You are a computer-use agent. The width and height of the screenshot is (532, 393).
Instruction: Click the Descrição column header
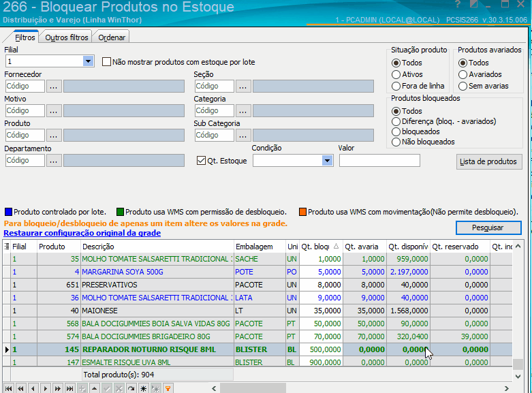click(x=157, y=247)
